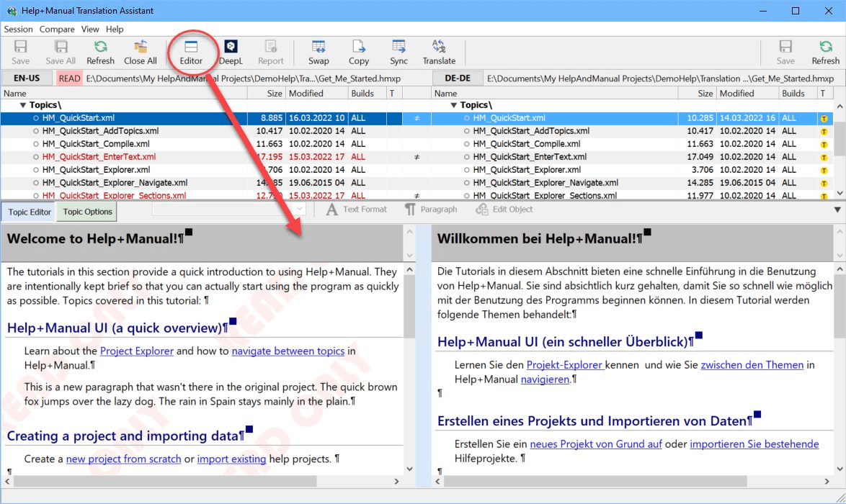Viewport: 846px width, 504px height.
Task: Select HM_QuickStart_AddTopics.xml in left list
Action: click(x=100, y=131)
